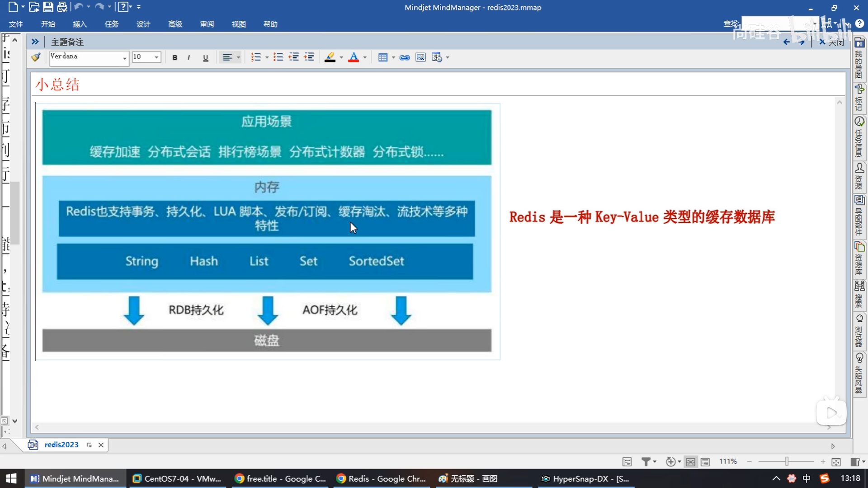Open CentOS7-04 VMware in the taskbar
Viewport: 868px width, 488px height.
point(177,479)
